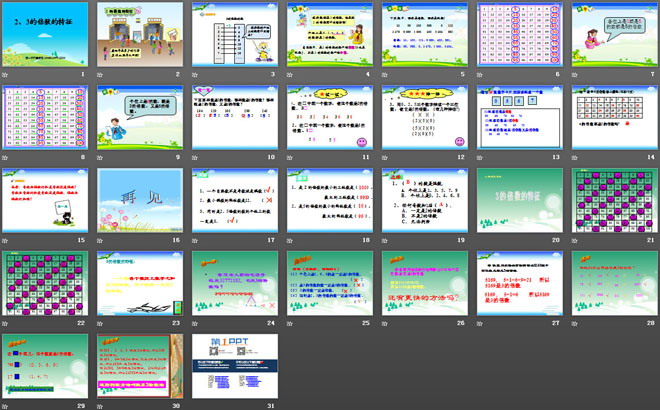
Task: Select slide 27 thumbnail
Action: 520,283
